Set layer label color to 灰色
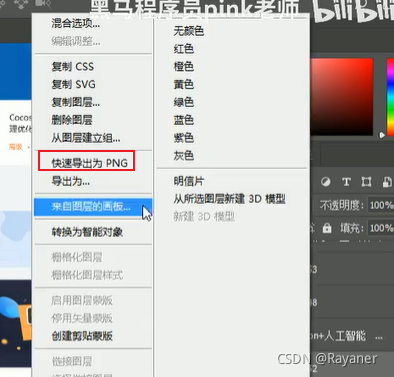 click(184, 155)
